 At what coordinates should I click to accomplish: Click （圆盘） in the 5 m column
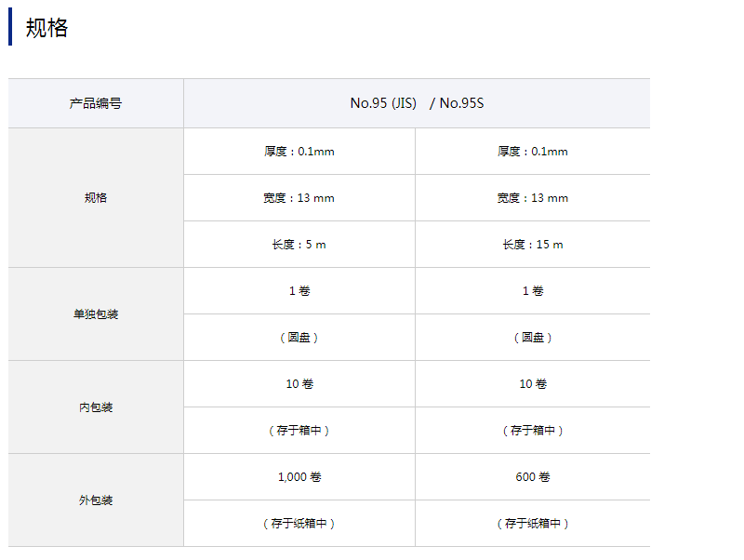coord(299,338)
